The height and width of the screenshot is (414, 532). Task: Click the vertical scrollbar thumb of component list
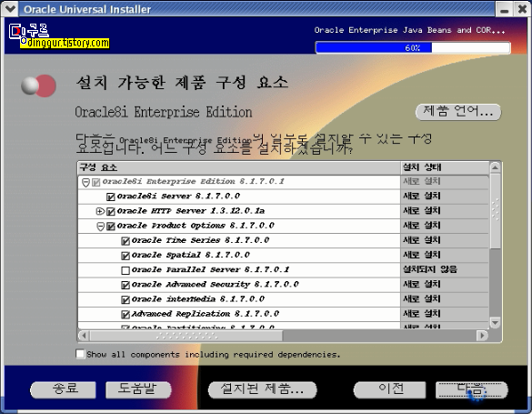coord(496,211)
